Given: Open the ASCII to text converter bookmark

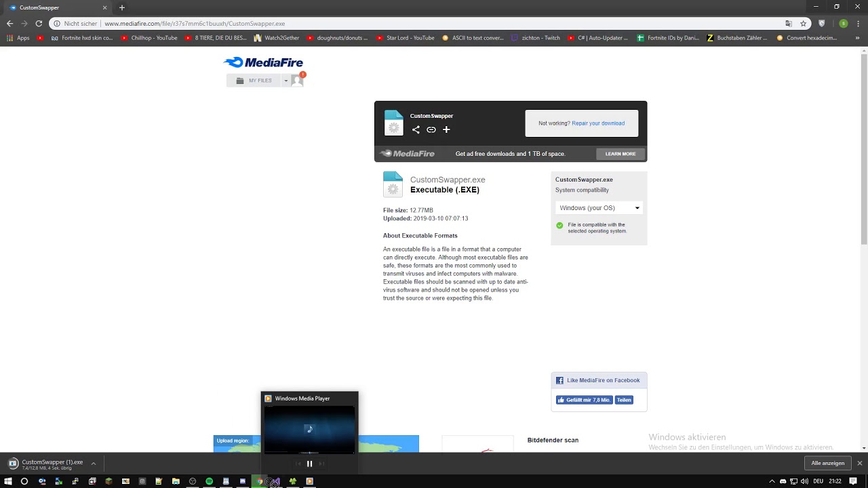Looking at the screenshot, I should (x=473, y=38).
